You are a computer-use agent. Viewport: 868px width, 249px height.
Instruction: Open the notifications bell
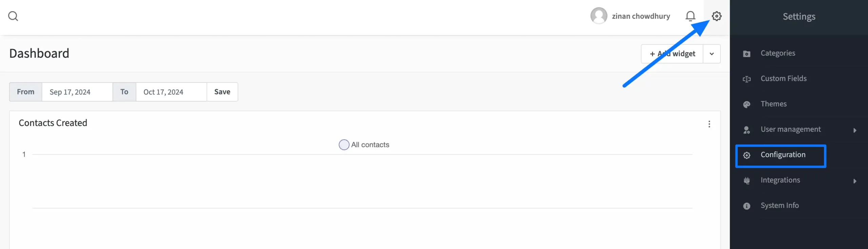[x=690, y=16]
